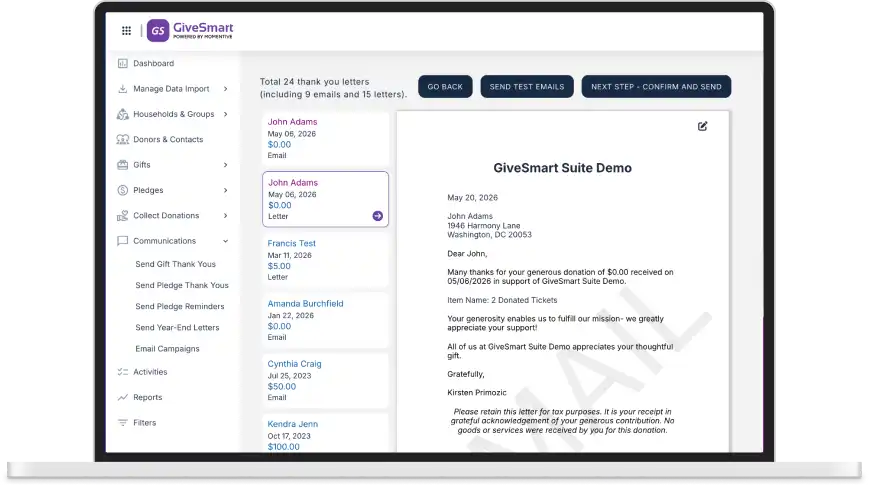
Task: Open Email Campaigns
Action: (x=167, y=349)
